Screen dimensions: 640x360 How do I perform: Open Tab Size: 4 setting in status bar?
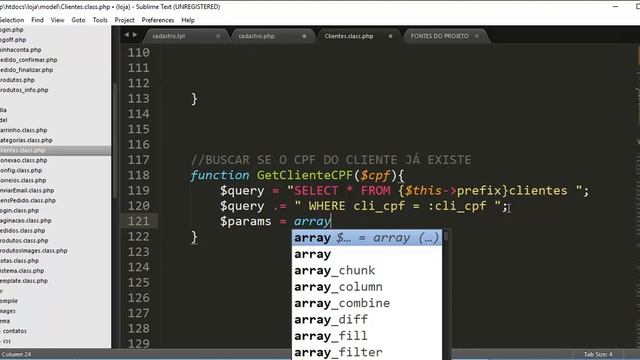click(x=598, y=354)
